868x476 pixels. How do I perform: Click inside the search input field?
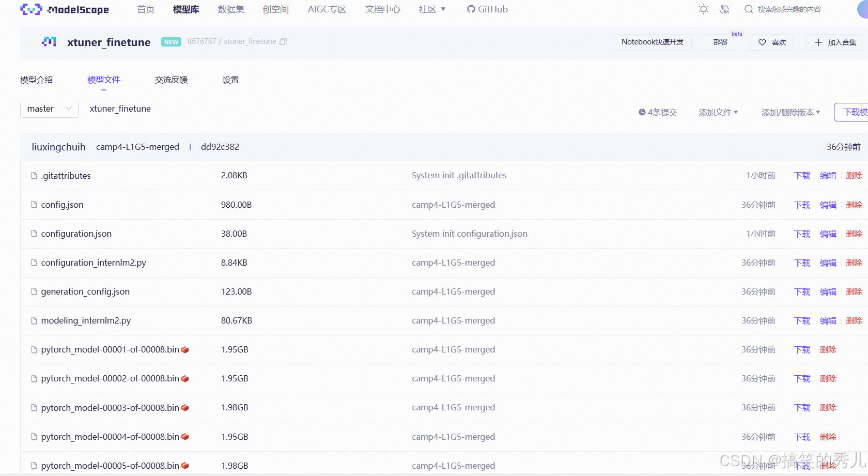click(791, 9)
